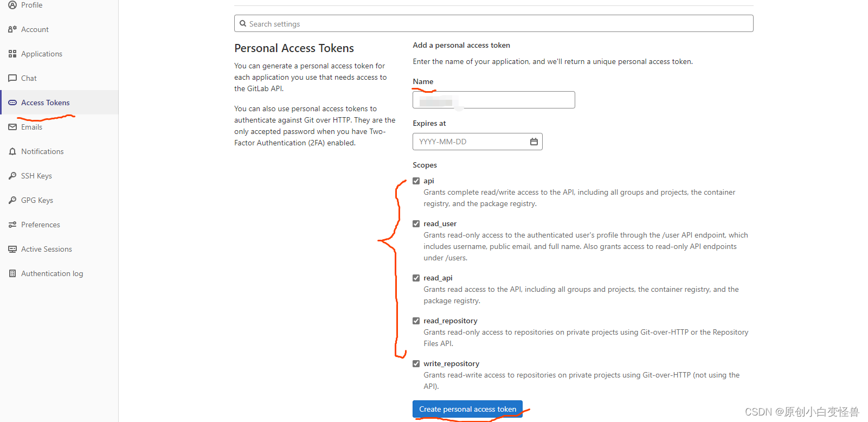This screenshot has width=868, height=422.
Task: Click the Authentication log icon
Action: 12,273
